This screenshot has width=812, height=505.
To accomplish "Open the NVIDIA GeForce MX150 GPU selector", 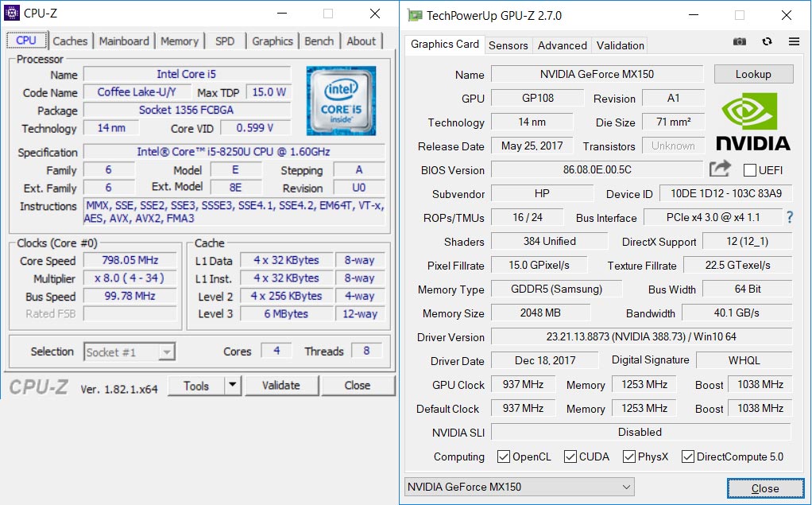I will (519, 487).
